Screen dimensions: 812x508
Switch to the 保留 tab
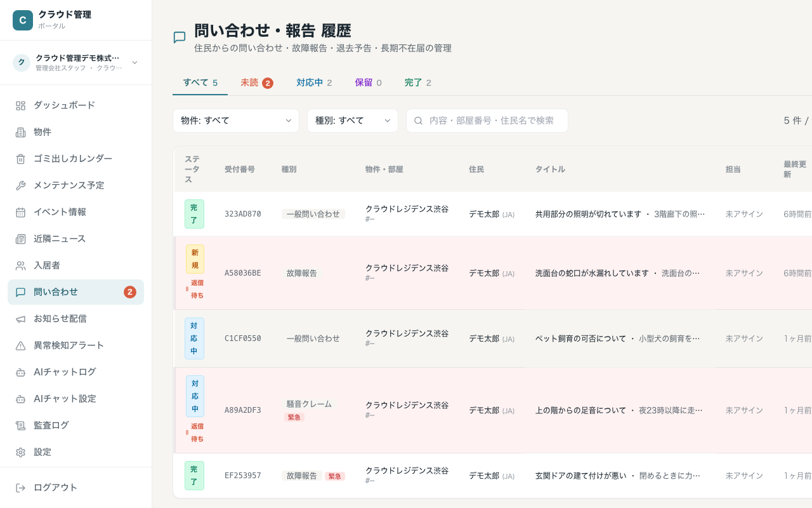tap(368, 83)
